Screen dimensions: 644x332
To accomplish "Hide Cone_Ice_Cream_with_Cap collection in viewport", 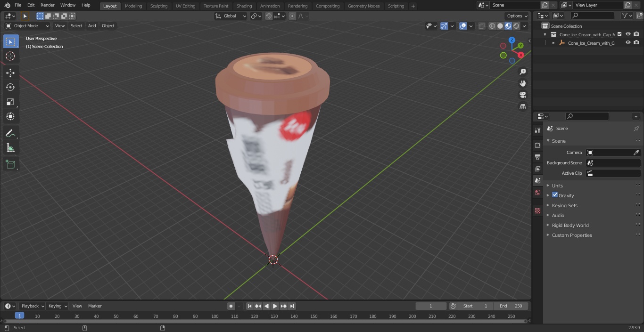I will pos(628,34).
